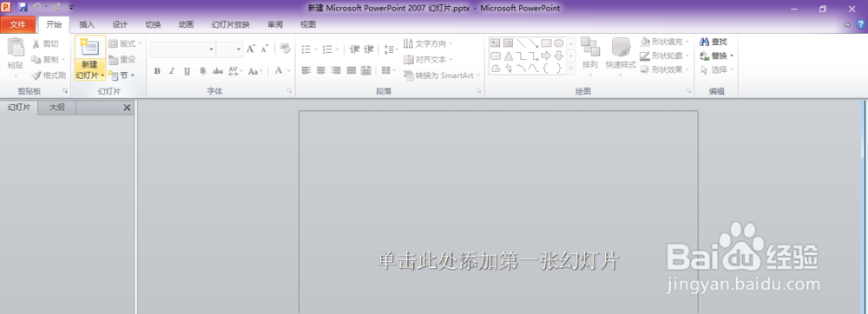Viewport: 868px width, 314px height.
Task: Toggle center text alignment
Action: tap(321, 71)
